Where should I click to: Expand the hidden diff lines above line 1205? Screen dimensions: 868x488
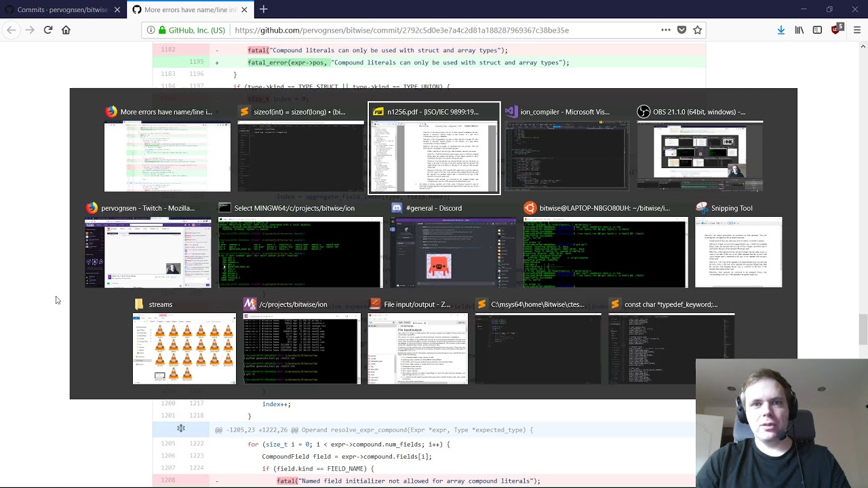(181, 429)
